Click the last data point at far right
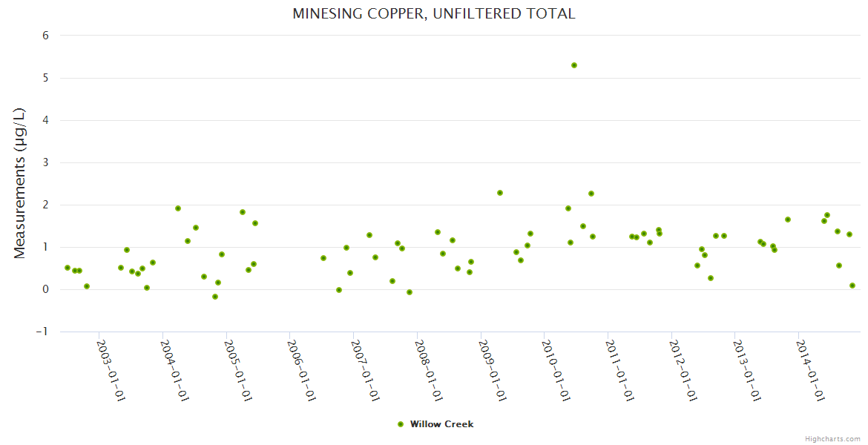The width and height of the screenshot is (868, 445). (852, 286)
